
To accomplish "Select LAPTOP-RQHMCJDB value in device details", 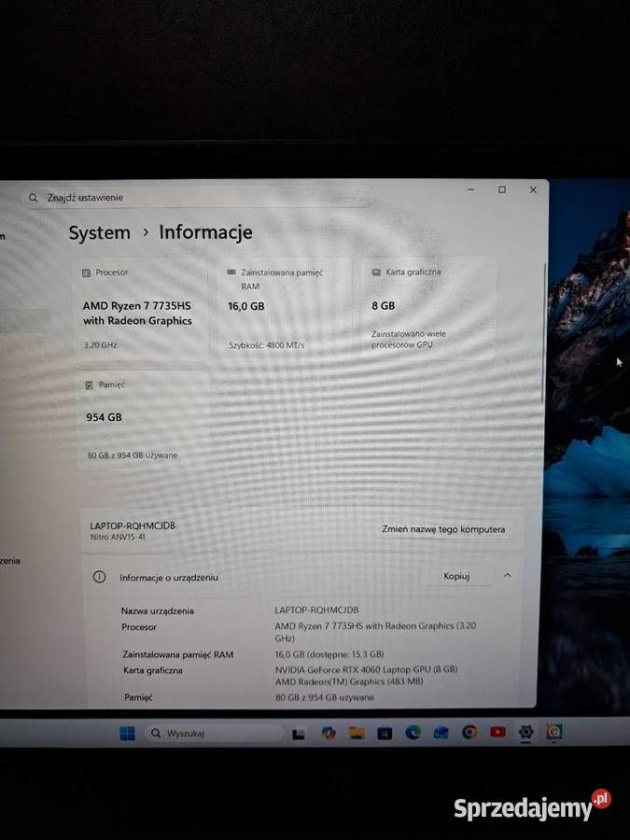I will 316,610.
